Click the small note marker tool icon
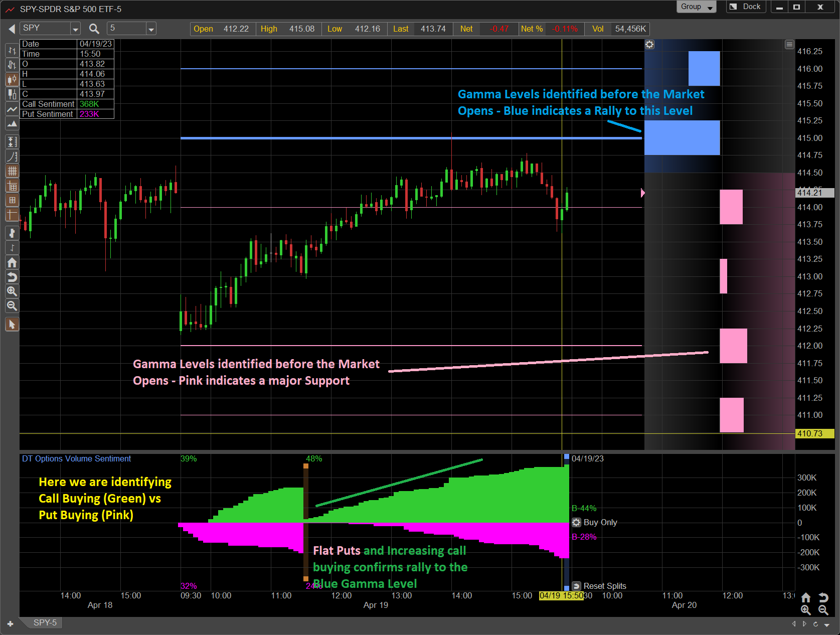The image size is (840, 635). click(12, 247)
